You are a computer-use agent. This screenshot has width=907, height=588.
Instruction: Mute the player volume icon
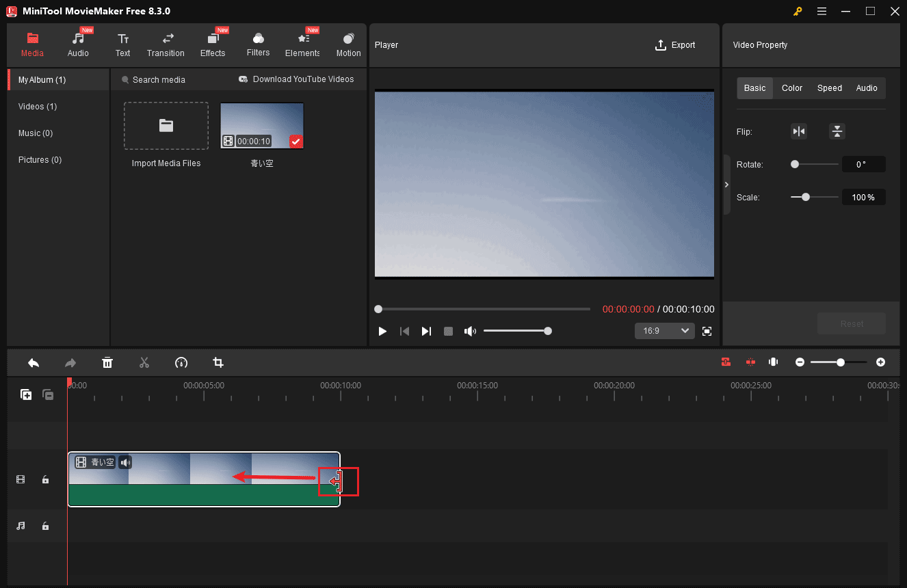tap(470, 331)
